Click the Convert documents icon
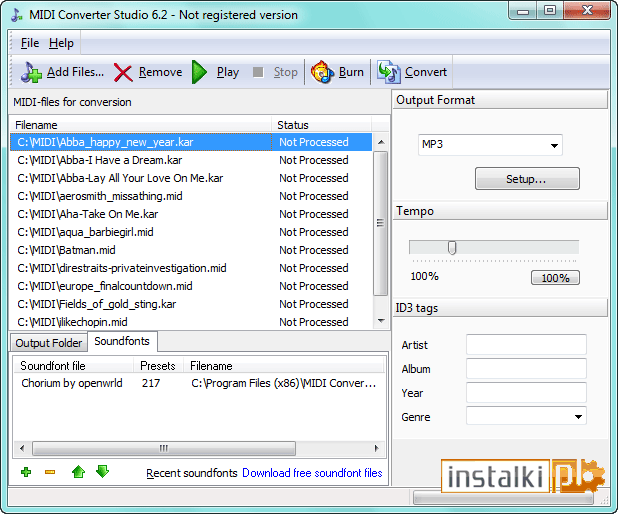The width and height of the screenshot is (618, 514). click(389, 72)
